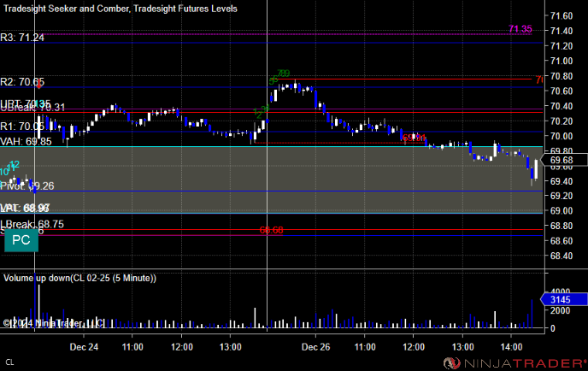Click the LBreak: 68.75 level label
Viewport: 588px width, 371px height.
[x=32, y=224]
